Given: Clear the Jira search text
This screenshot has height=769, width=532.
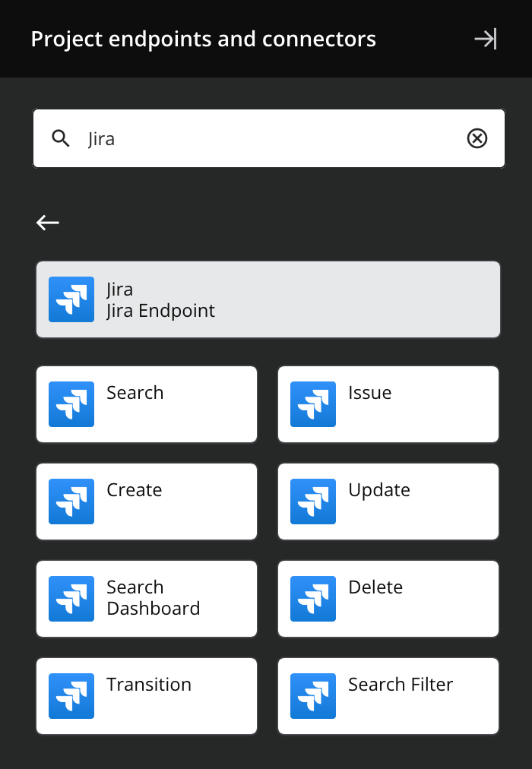Looking at the screenshot, I should point(477,138).
